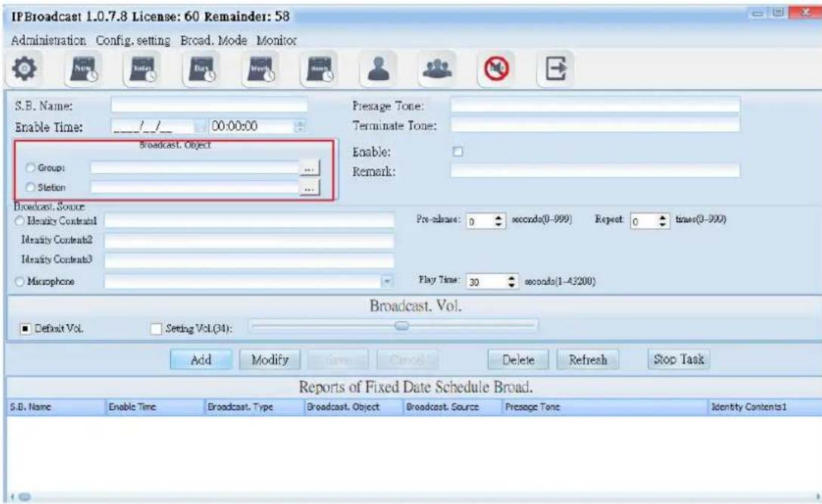The image size is (822, 504).
Task: Click the Broadcast Vol. slider handle
Action: point(402,326)
